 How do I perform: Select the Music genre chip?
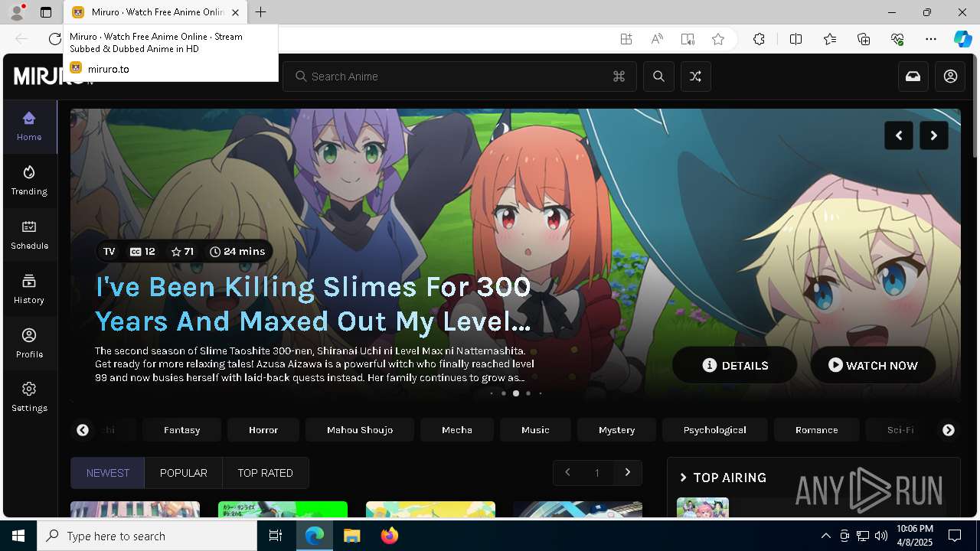535,430
